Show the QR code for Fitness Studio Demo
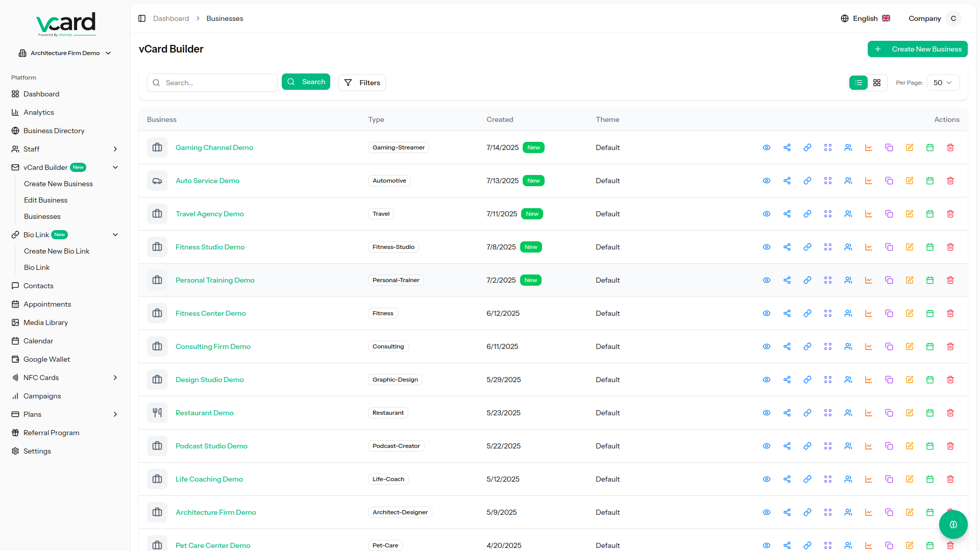Viewport: 980px width, 551px height. pos(828,247)
